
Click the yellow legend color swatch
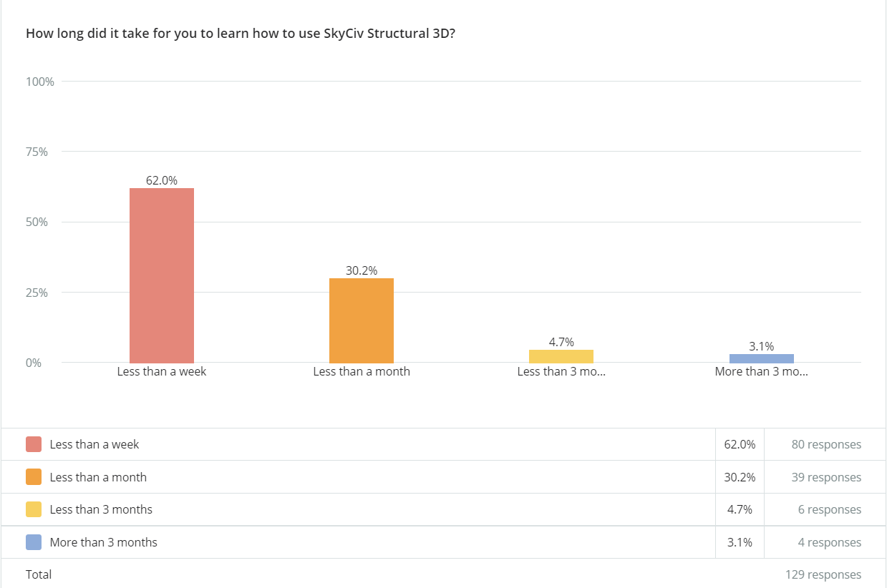coord(34,509)
